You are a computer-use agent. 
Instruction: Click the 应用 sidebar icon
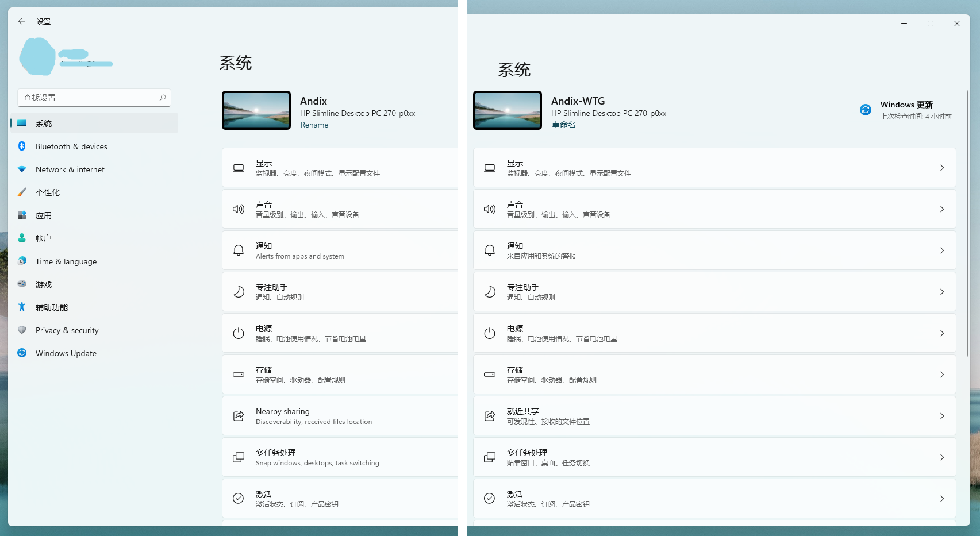pyautogui.click(x=22, y=215)
